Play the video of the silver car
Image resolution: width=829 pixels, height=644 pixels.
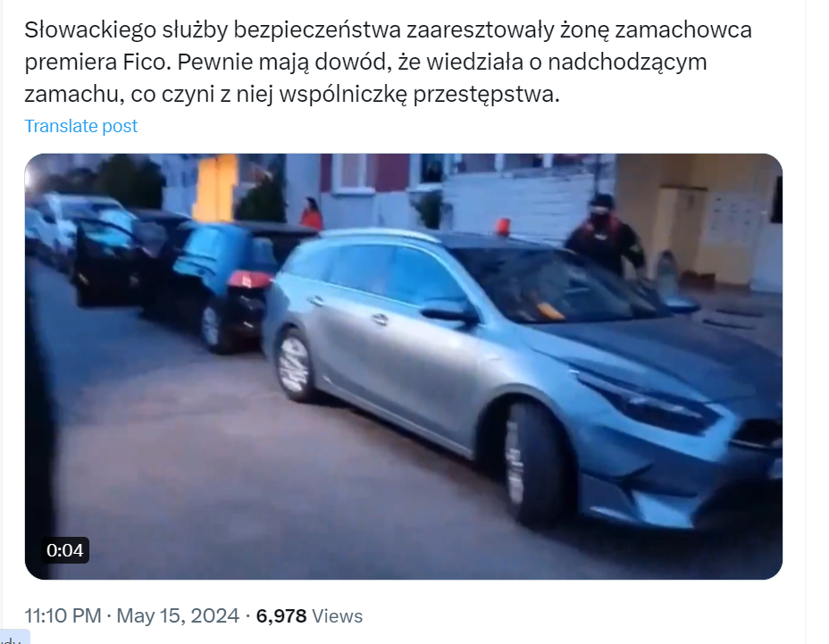(x=404, y=366)
